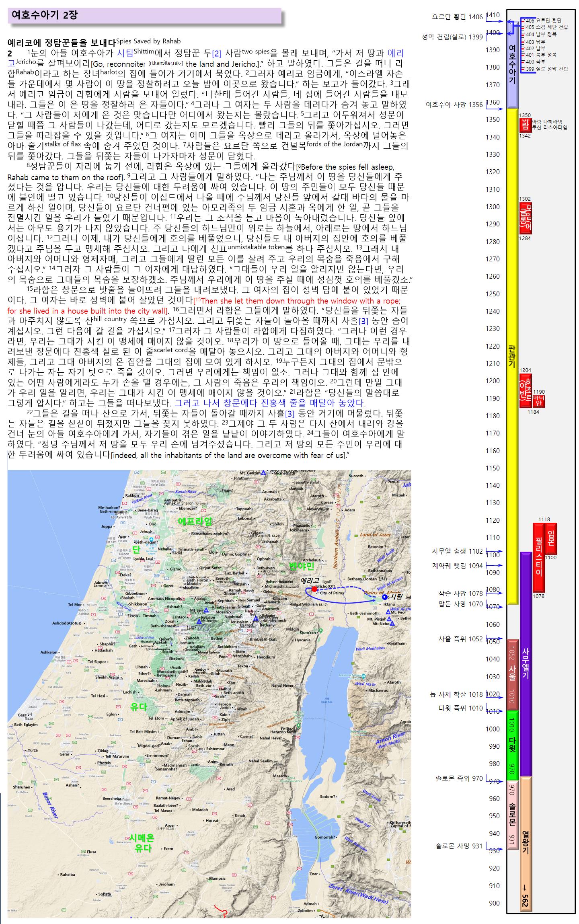
Task: Select the 솔로몬 즉위 970 timeline event
Action: click(x=459, y=778)
